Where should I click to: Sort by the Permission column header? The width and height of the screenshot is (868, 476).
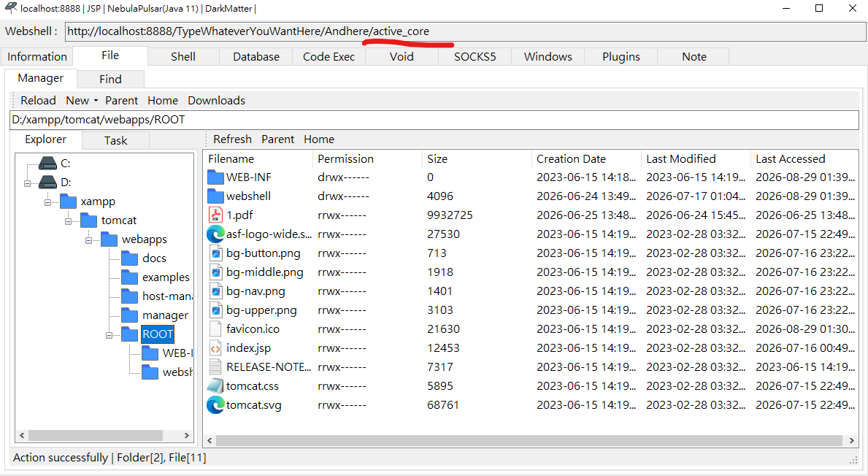[366, 159]
